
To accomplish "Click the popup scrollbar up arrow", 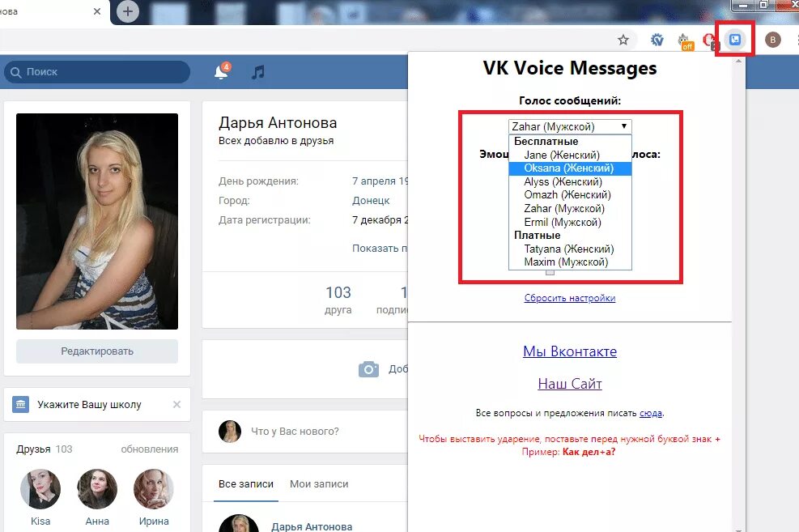I will pos(738,62).
